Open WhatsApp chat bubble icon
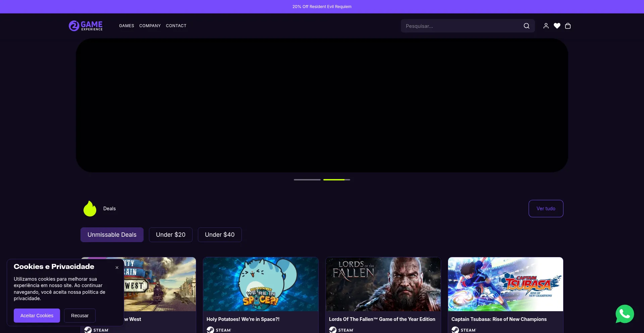This screenshot has width=644, height=333. [625, 314]
